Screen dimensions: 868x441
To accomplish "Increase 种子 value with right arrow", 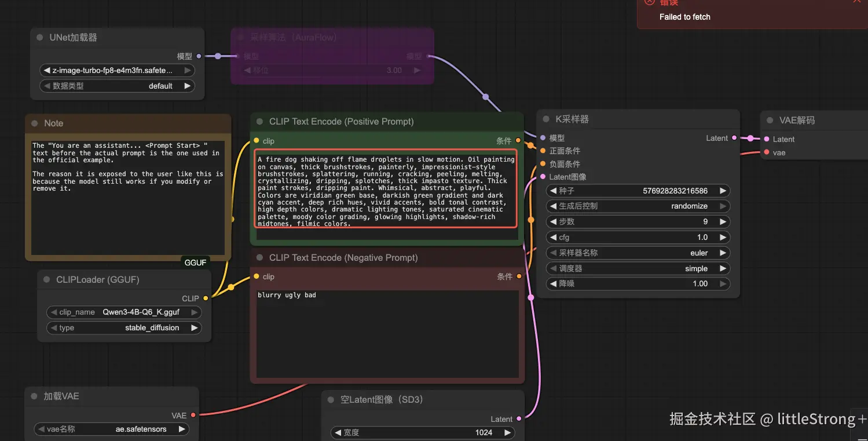I will (x=722, y=191).
